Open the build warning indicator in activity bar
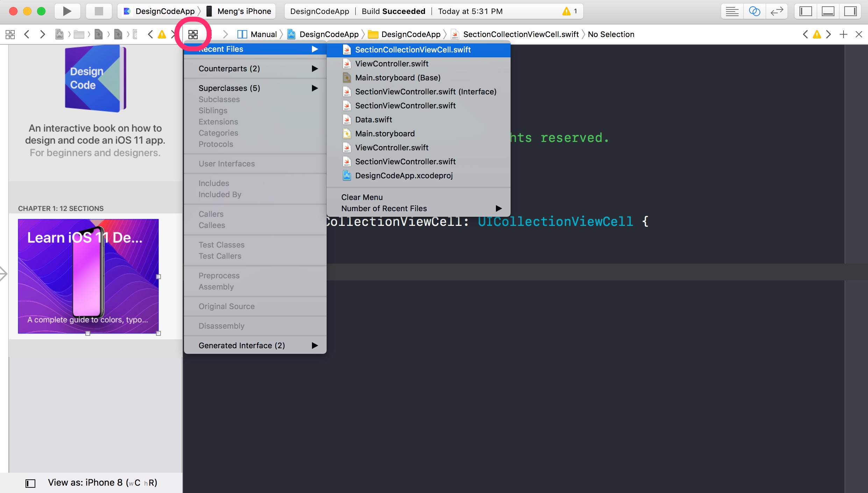 pos(570,11)
